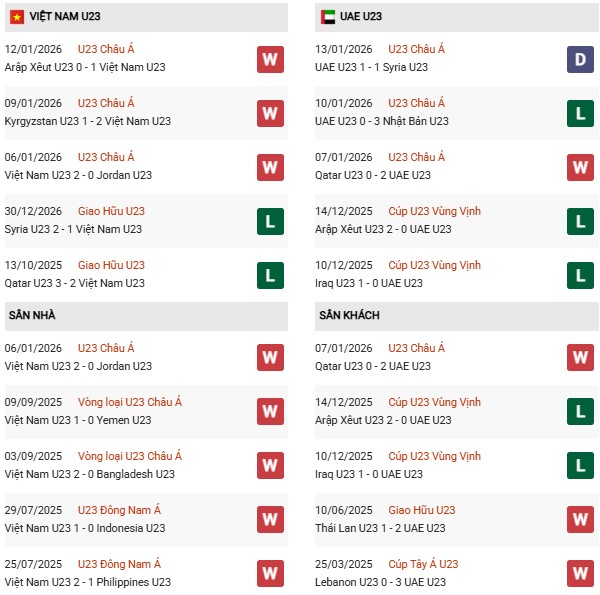Click D badge for UAE vs Syria draw

[581, 59]
